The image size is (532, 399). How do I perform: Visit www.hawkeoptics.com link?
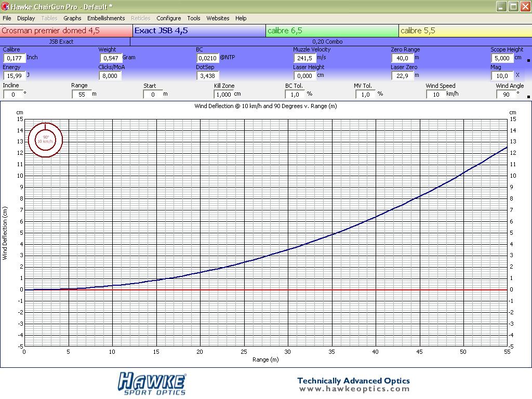[x=353, y=389]
